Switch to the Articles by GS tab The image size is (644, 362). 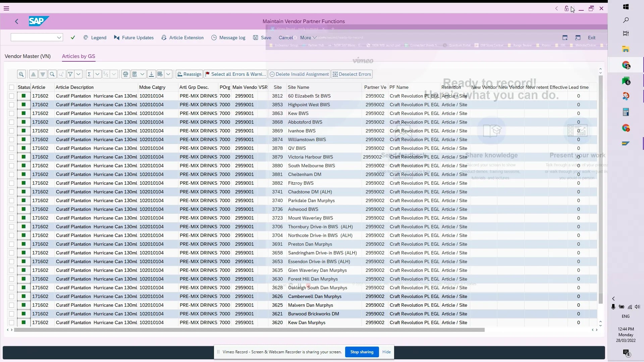[78, 56]
